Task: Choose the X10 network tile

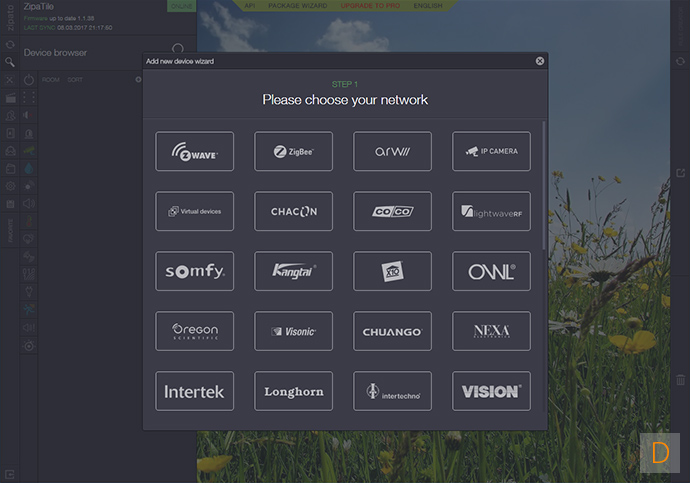Action: (x=393, y=271)
